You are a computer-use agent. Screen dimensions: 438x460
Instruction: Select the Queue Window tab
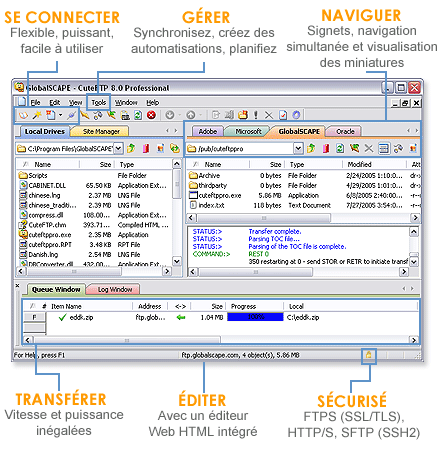[56, 289]
